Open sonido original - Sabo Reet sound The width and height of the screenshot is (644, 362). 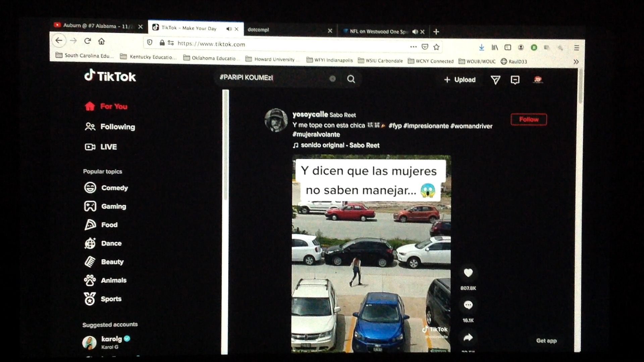pyautogui.click(x=336, y=145)
